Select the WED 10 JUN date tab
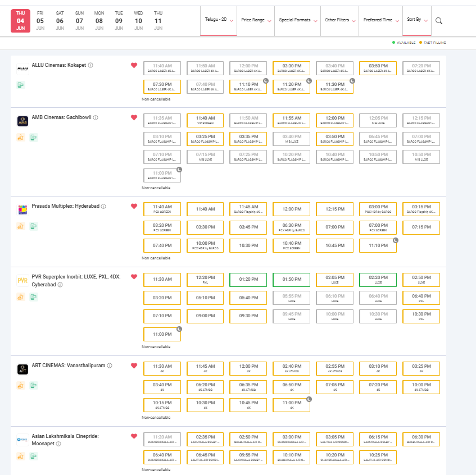Image resolution: width=476 pixels, height=475 pixels. click(138, 21)
